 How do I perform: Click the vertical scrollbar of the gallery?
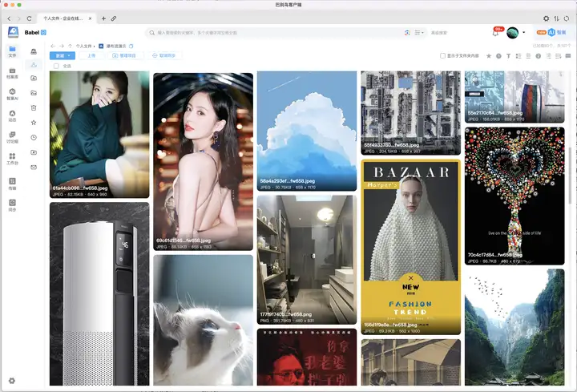point(570,176)
